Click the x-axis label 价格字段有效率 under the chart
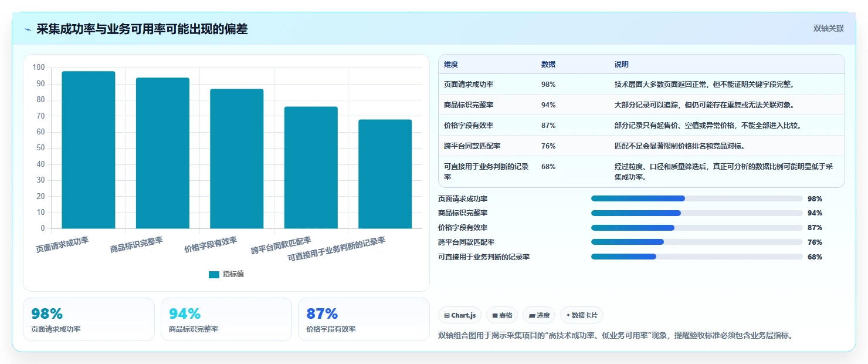The width and height of the screenshot is (868, 364). 211,245
